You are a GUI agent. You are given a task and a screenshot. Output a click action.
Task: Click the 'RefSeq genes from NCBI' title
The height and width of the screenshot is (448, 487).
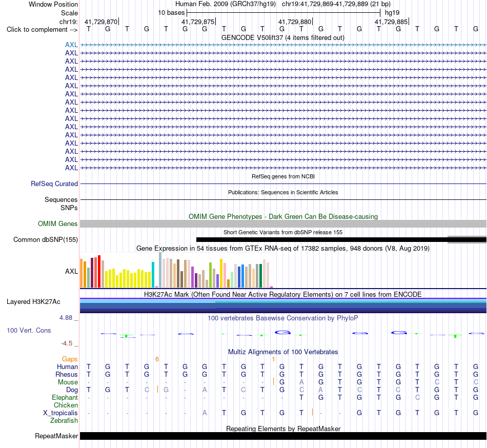[283, 176]
